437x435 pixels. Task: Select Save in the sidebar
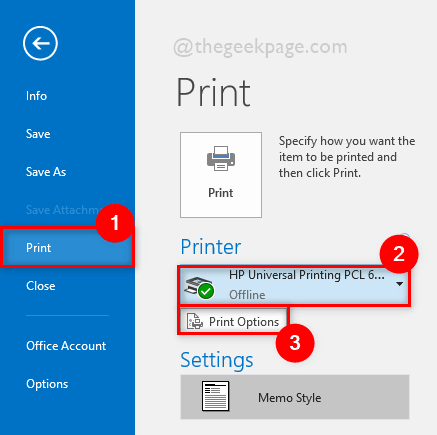coord(38,134)
